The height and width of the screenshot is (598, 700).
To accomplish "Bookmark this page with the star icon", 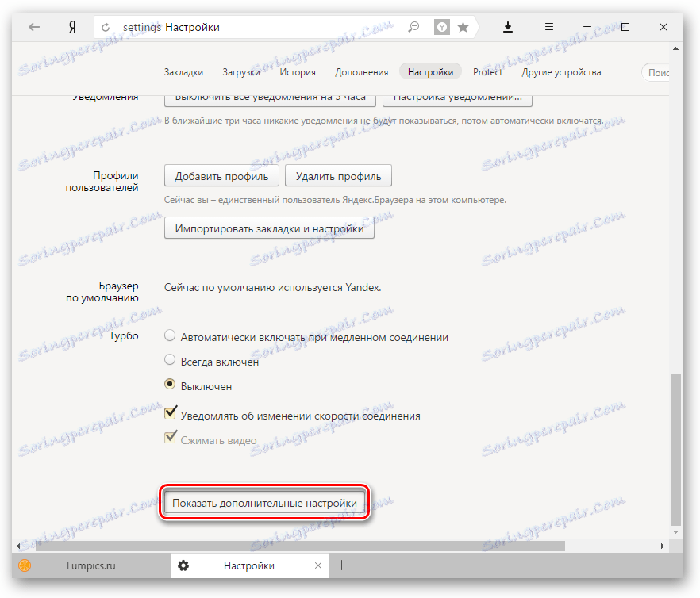I will (x=463, y=27).
